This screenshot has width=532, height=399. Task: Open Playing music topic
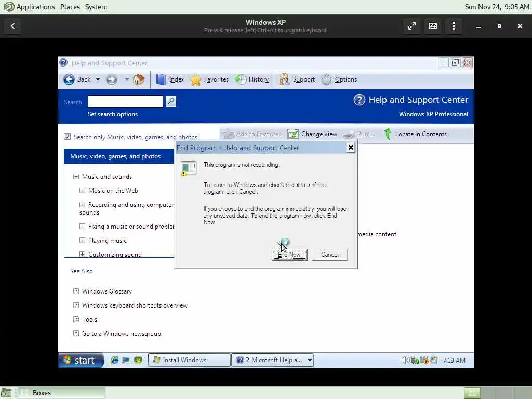pyautogui.click(x=107, y=241)
